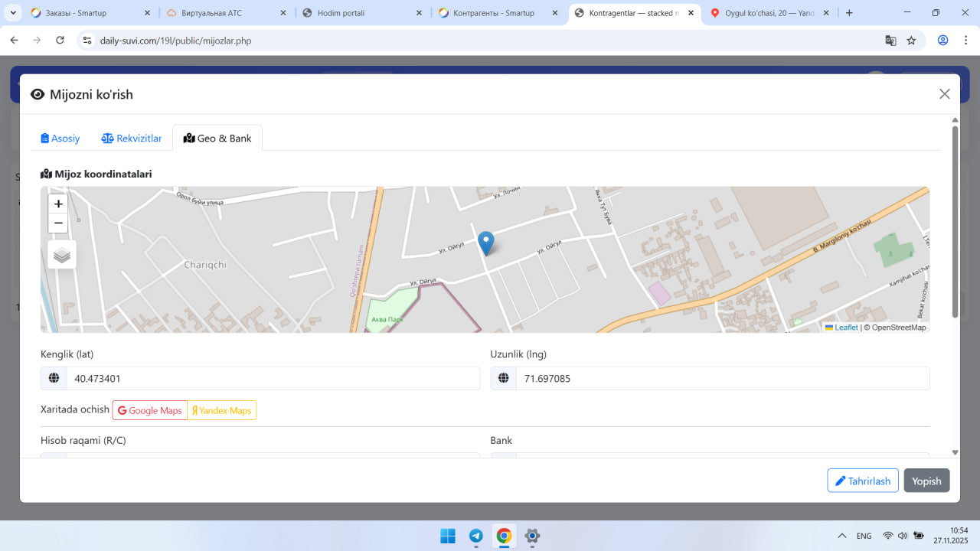Image resolution: width=980 pixels, height=551 pixels.
Task: Switch to the Asosiy tab
Action: coord(60,139)
